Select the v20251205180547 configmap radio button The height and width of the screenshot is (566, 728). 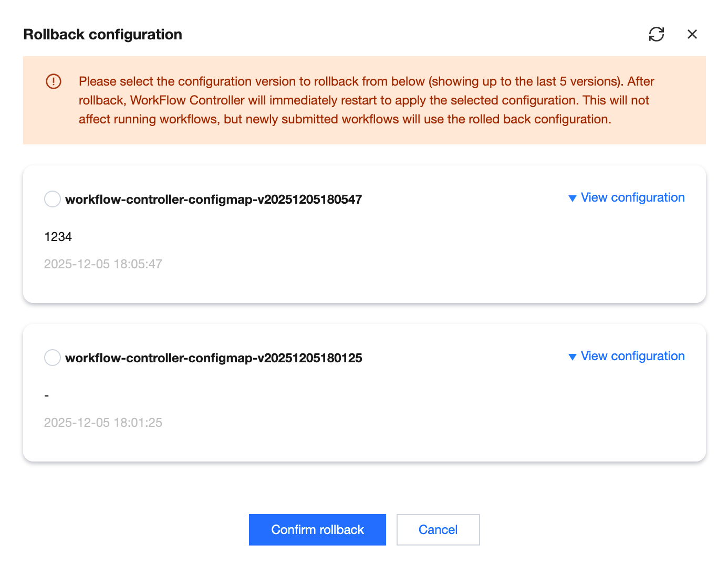pyautogui.click(x=53, y=199)
